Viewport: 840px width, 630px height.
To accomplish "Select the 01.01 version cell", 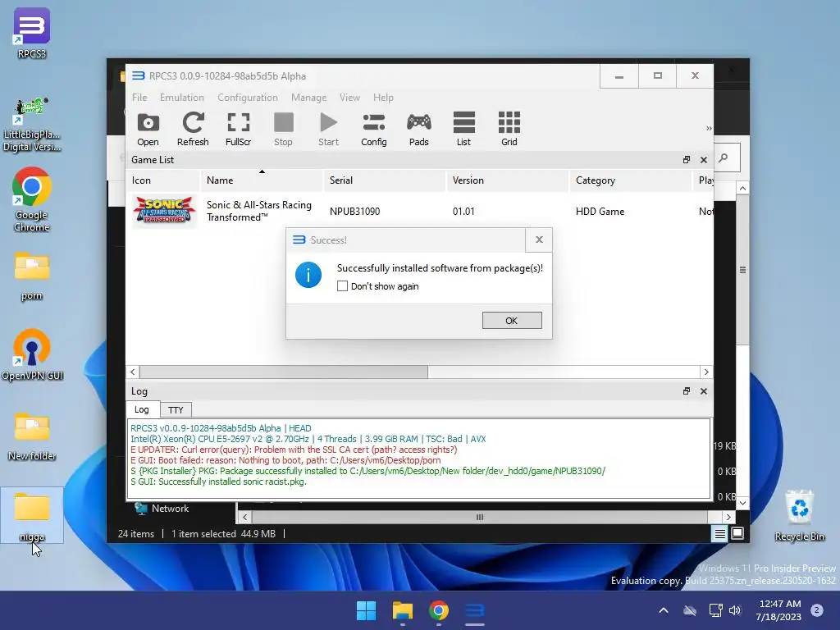I will pos(463,212).
